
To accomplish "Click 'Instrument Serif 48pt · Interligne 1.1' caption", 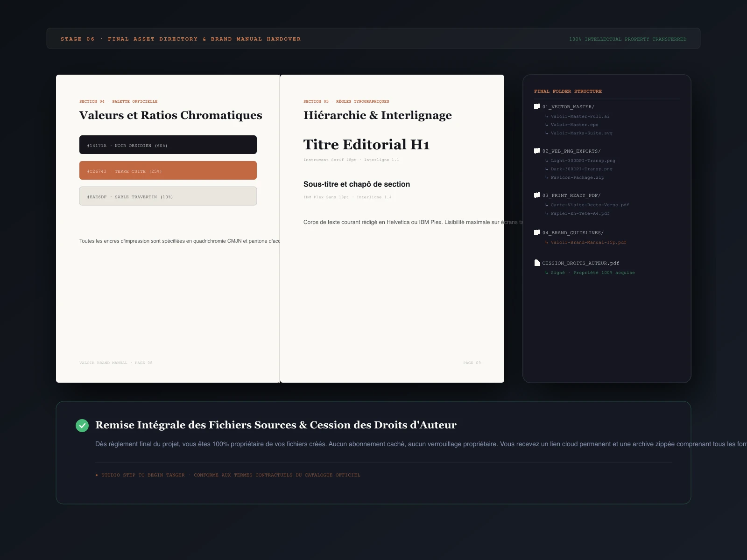I will click(x=351, y=160).
